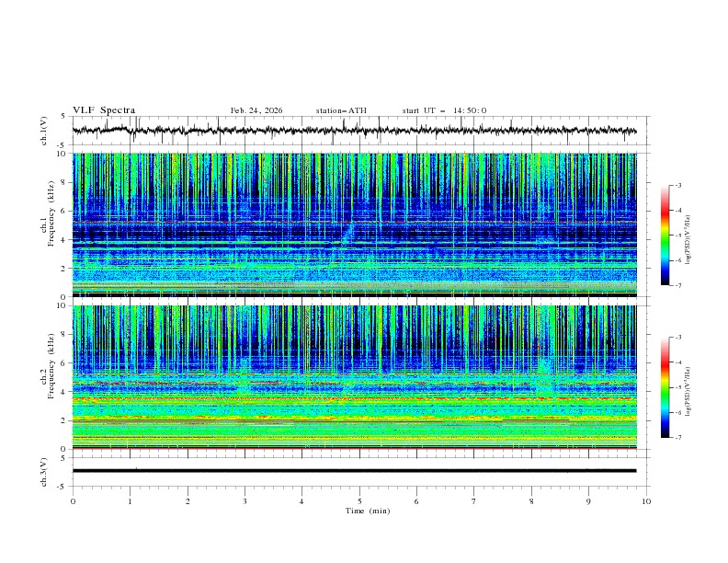
Task: Click the "9" tick on the Time axis
Action: click(x=588, y=501)
